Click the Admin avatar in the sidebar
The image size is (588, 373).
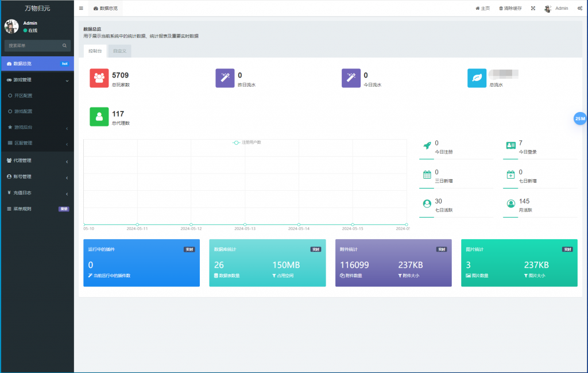click(x=11, y=26)
